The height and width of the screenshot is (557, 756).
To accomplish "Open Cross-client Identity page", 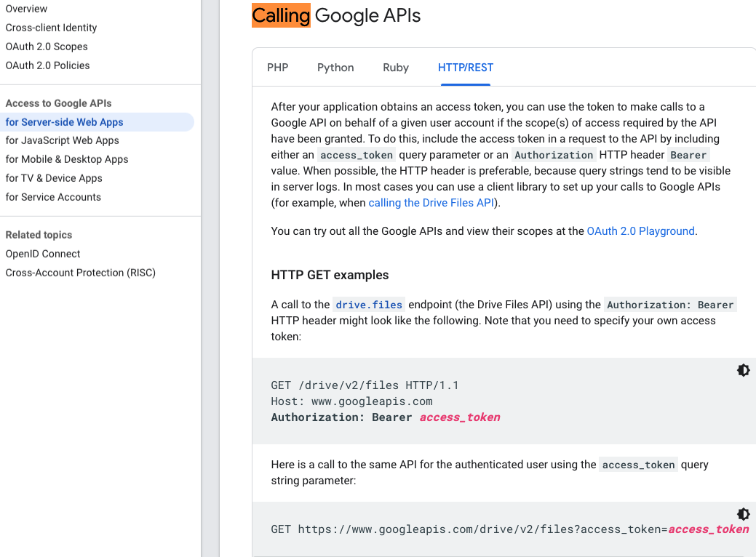I will (x=51, y=28).
